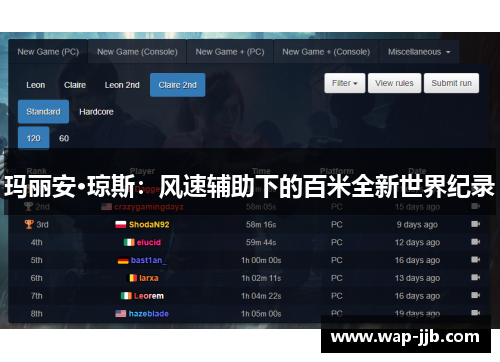Click the 1h 04m 22s run time
The height and width of the screenshot is (362, 500).
tap(261, 296)
